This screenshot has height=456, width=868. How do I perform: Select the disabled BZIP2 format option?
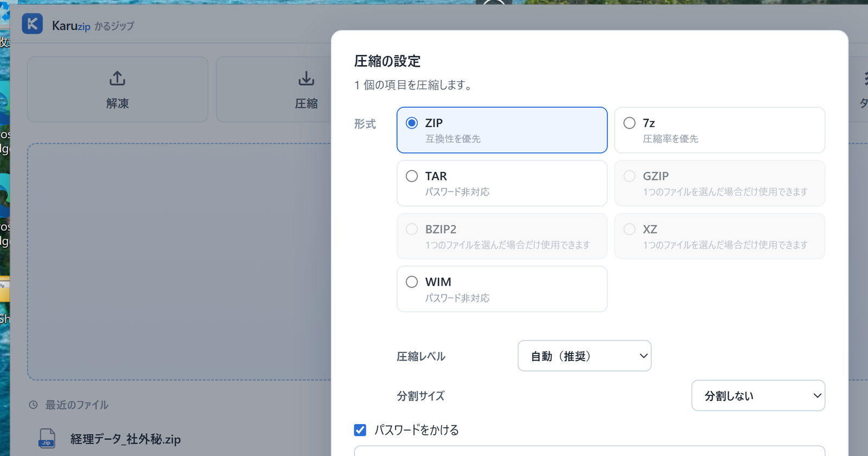pyautogui.click(x=502, y=236)
